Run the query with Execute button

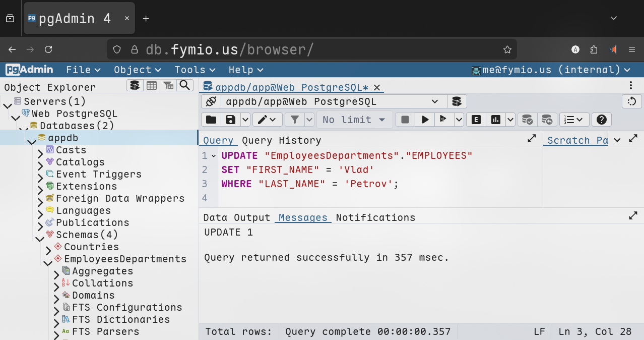coord(425,120)
